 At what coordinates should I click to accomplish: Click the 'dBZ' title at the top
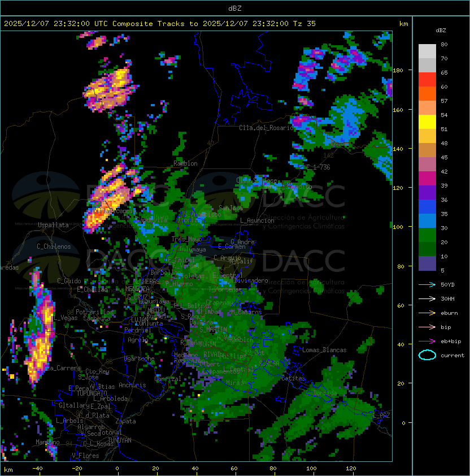[x=235, y=8]
